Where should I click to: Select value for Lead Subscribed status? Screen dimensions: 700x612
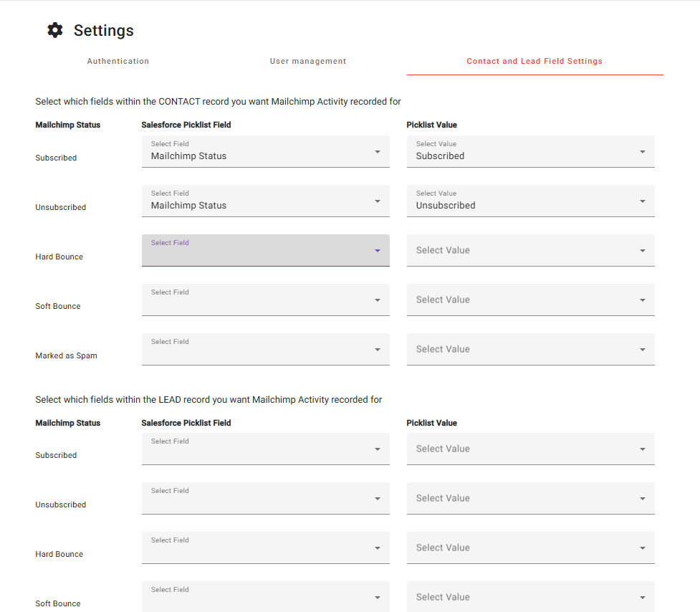[530, 449]
